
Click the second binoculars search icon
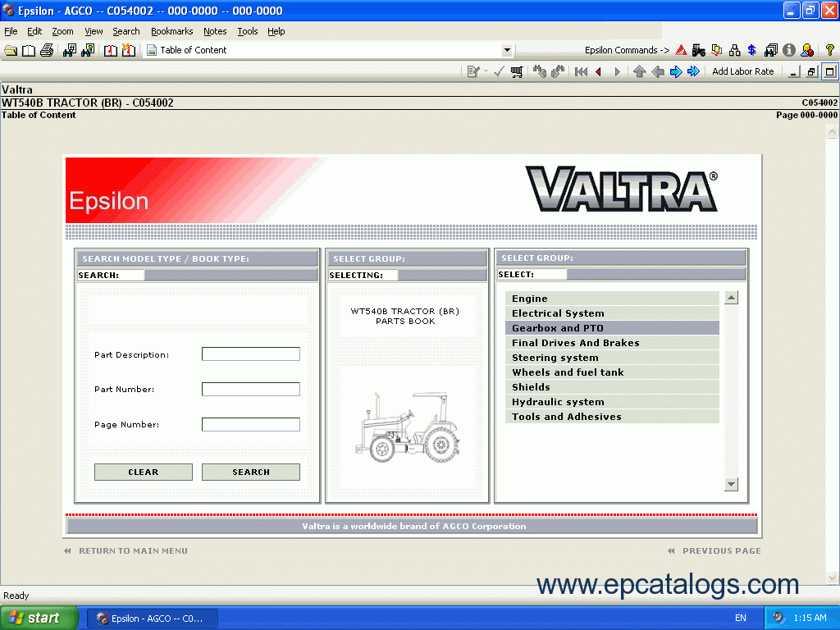point(88,50)
